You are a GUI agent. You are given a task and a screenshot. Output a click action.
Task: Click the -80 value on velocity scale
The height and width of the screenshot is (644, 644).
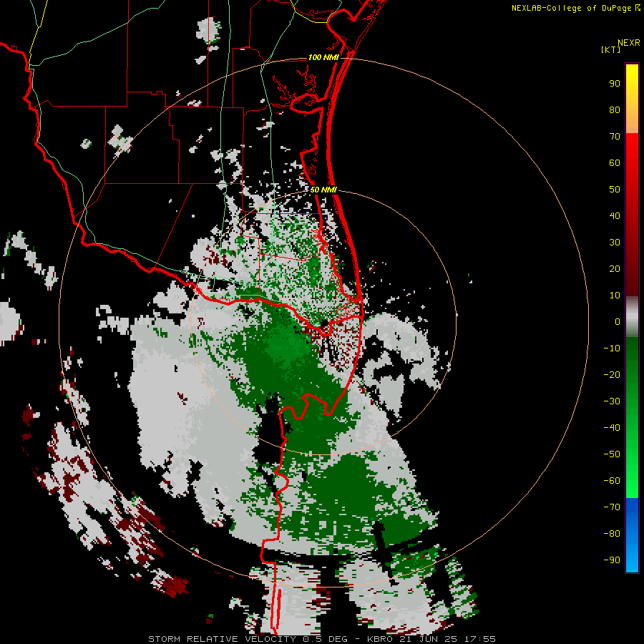click(x=612, y=534)
